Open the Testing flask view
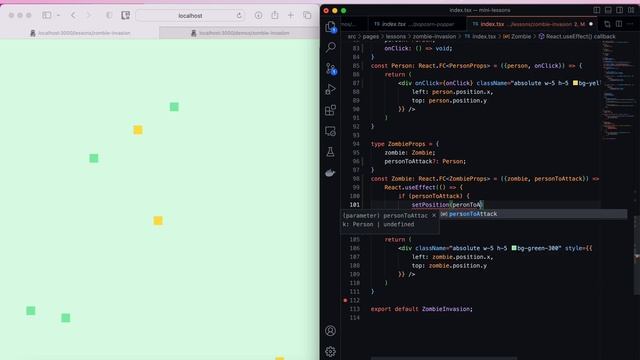 pyautogui.click(x=331, y=152)
